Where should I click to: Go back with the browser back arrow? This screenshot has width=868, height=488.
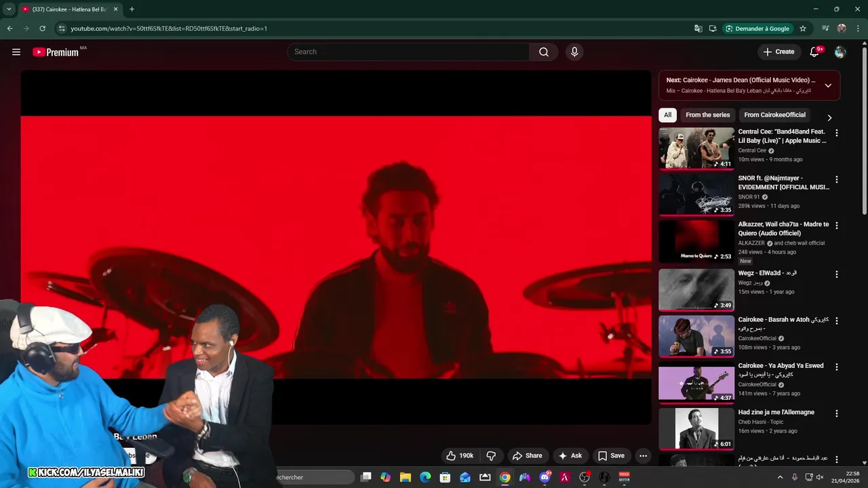[9, 28]
